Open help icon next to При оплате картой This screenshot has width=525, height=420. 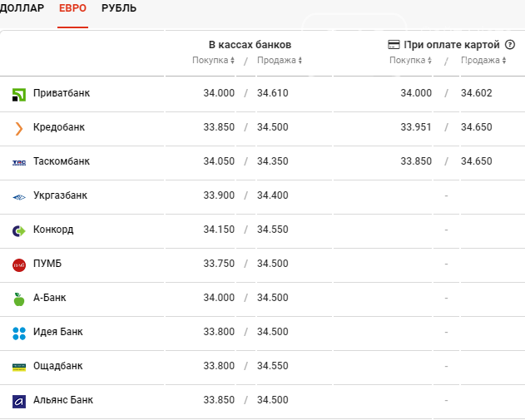pyautogui.click(x=509, y=45)
